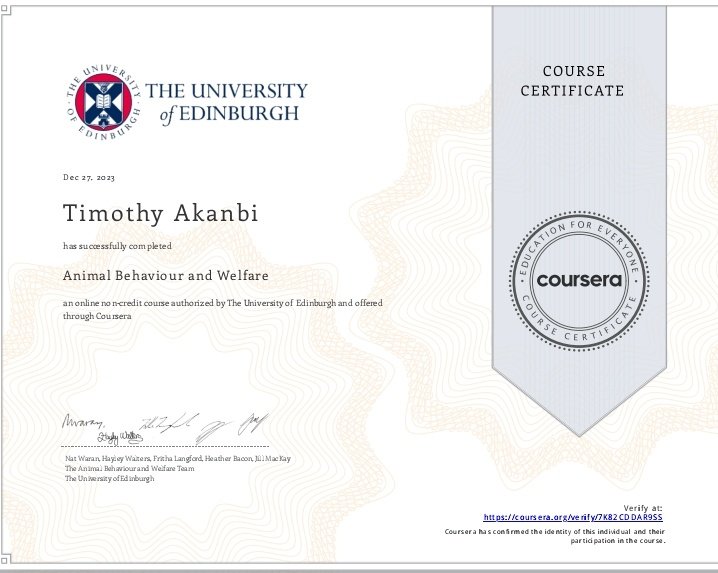Viewport: 718px width, 573px height.
Task: Click 'has successfully completed' text
Action: click(x=118, y=246)
